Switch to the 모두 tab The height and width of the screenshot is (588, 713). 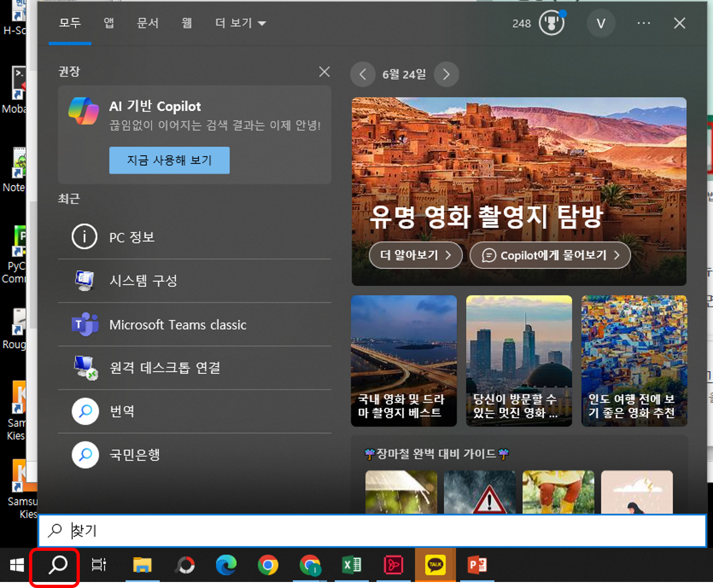pos(70,23)
